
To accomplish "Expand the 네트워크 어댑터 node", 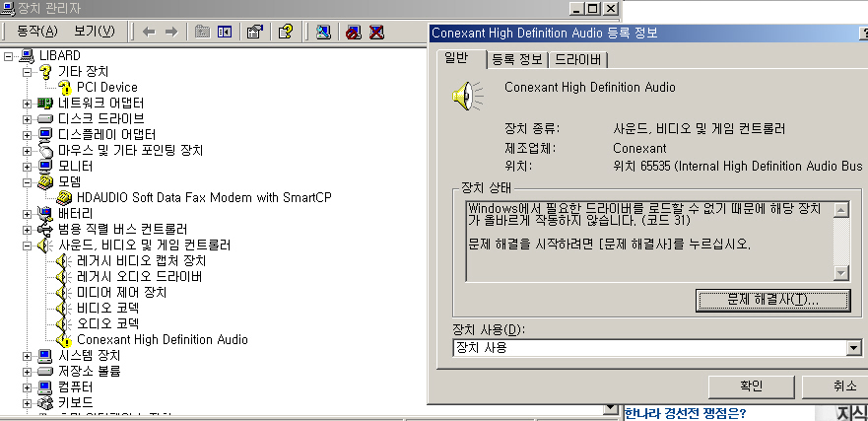I will point(28,104).
